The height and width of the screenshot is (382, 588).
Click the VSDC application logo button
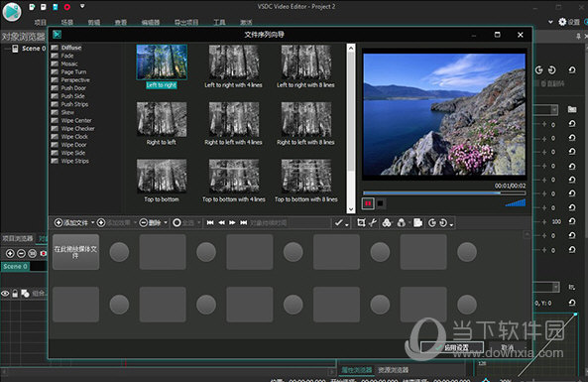point(12,12)
